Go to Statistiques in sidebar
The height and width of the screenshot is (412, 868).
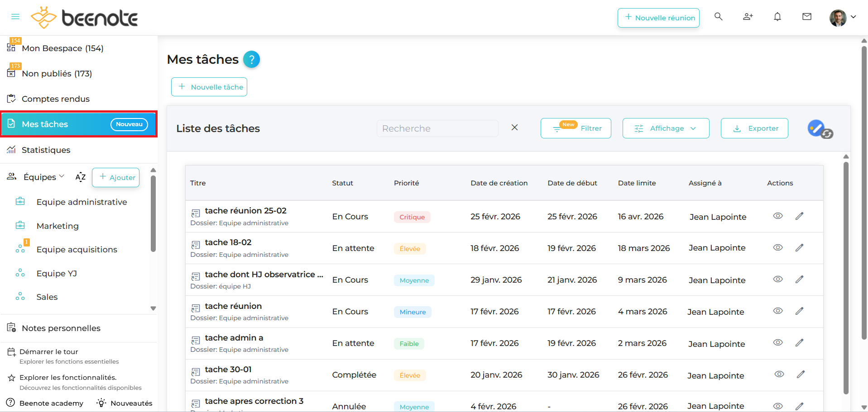coord(46,150)
